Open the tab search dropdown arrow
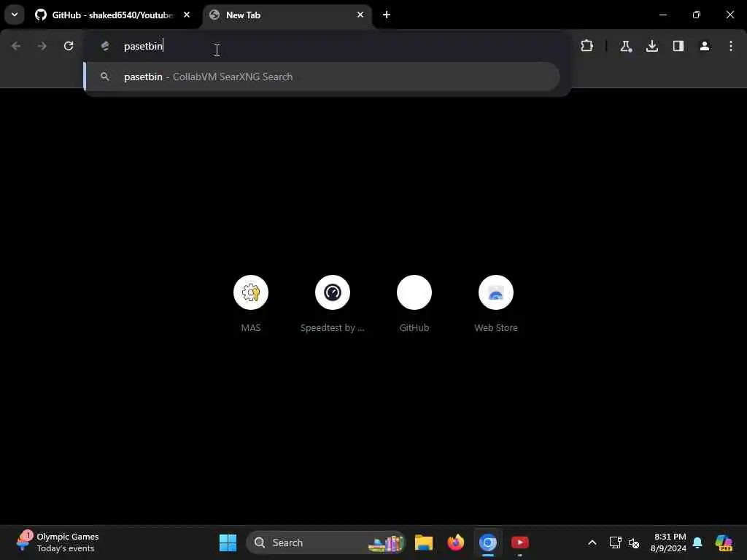747x560 pixels. click(x=15, y=15)
